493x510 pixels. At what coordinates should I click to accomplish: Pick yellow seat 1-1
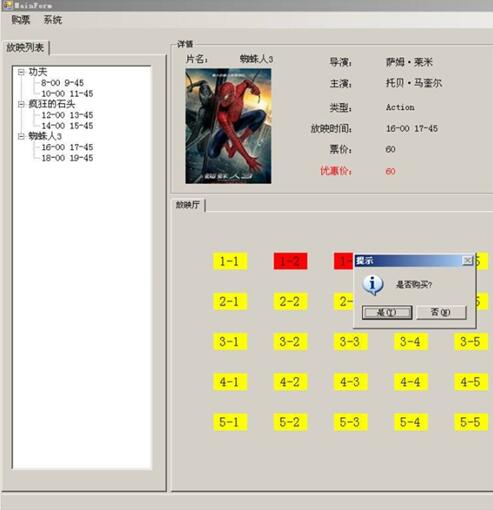(230, 261)
